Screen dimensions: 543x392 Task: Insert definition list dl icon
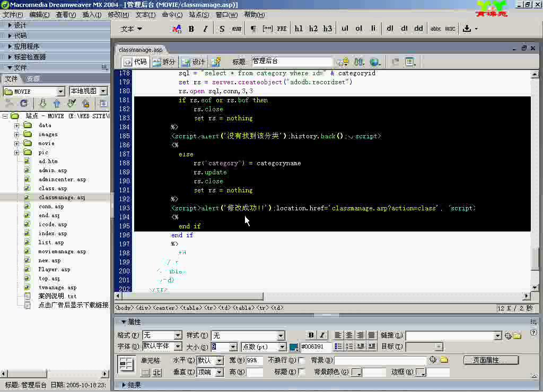click(390, 29)
